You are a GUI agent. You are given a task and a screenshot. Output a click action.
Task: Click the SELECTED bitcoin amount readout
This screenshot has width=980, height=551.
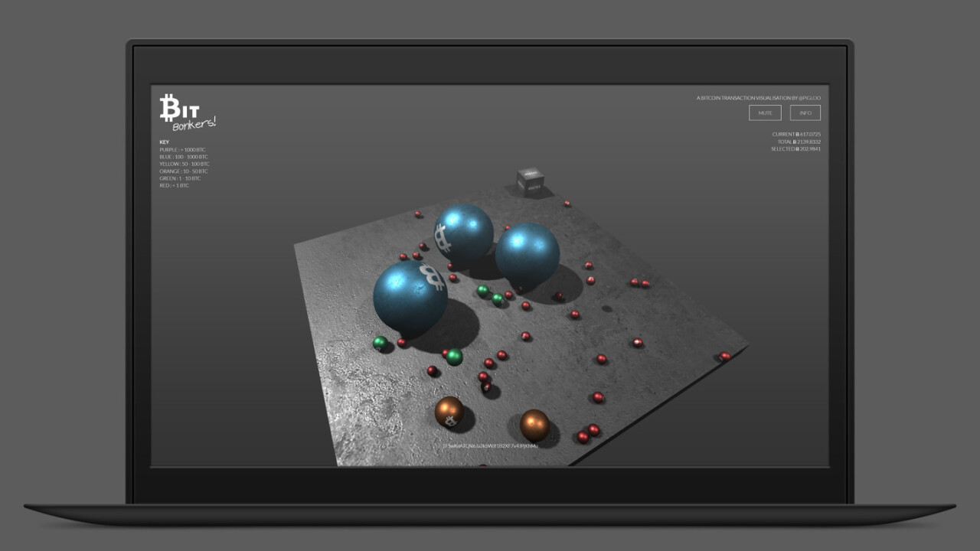pyautogui.click(x=795, y=149)
